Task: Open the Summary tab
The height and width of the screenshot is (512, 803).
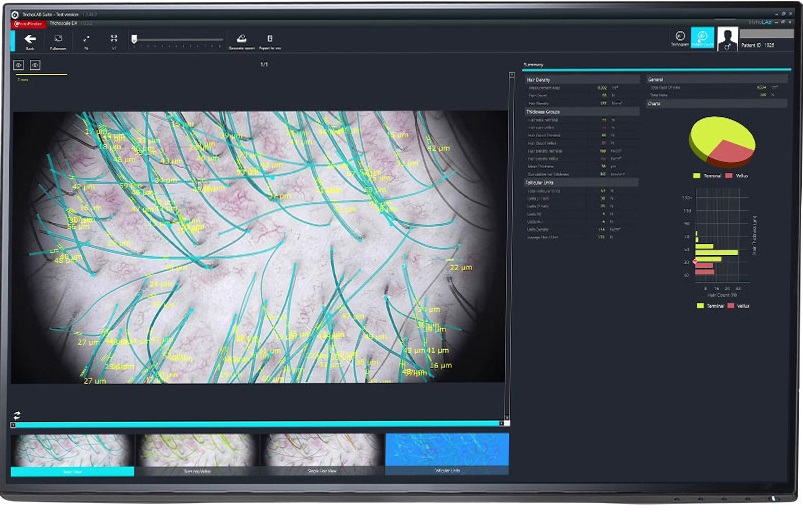Action: tap(534, 66)
